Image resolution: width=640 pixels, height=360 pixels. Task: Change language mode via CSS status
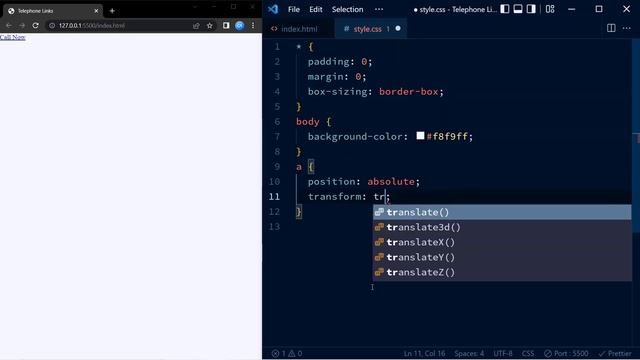528,353
